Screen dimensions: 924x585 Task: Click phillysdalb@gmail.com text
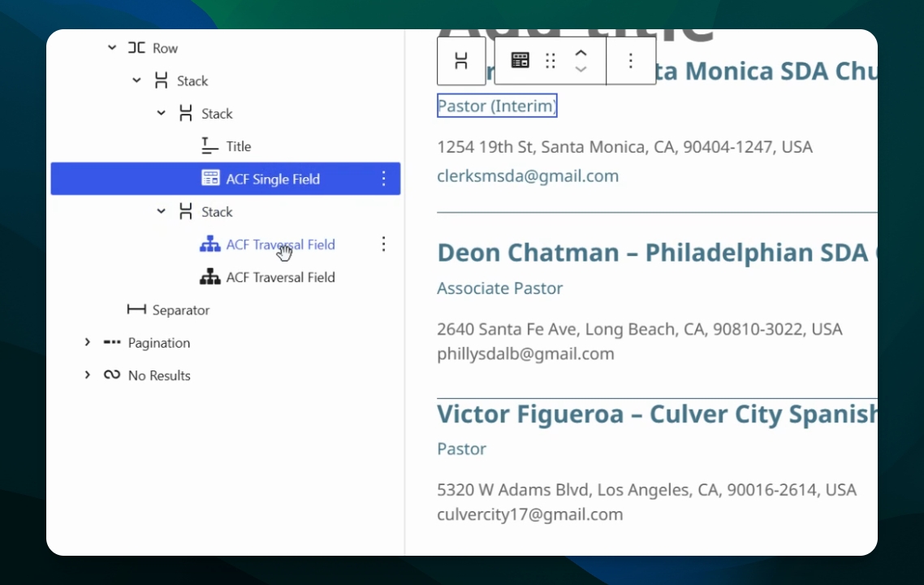[525, 353]
